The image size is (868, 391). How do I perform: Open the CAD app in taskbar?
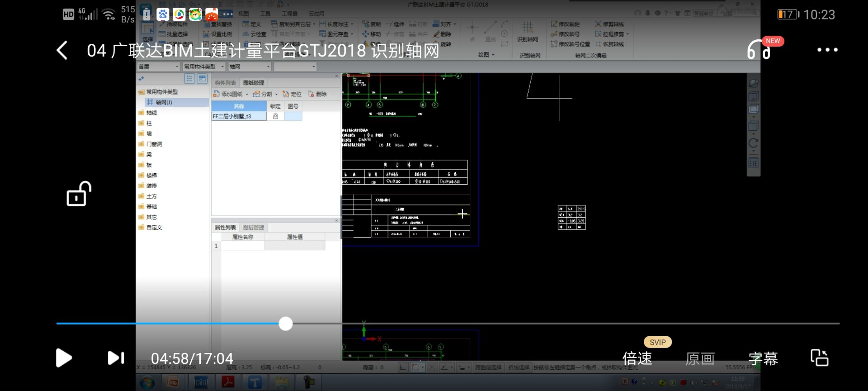(200, 382)
